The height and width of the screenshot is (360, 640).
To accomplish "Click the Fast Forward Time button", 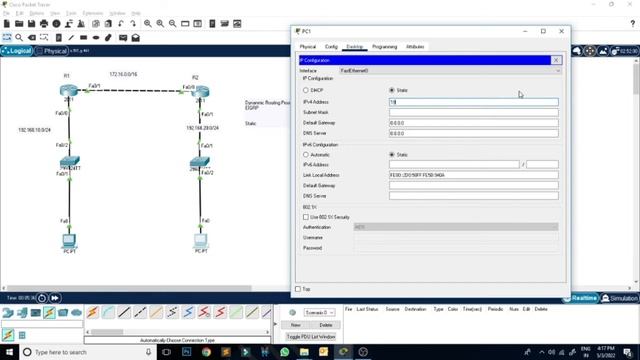I will click(55, 298).
